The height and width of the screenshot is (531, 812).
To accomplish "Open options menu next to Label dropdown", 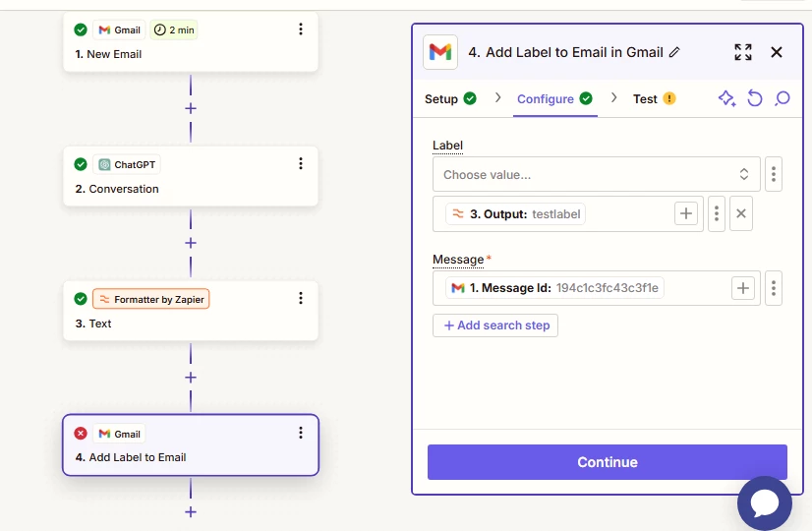I will click(x=773, y=175).
